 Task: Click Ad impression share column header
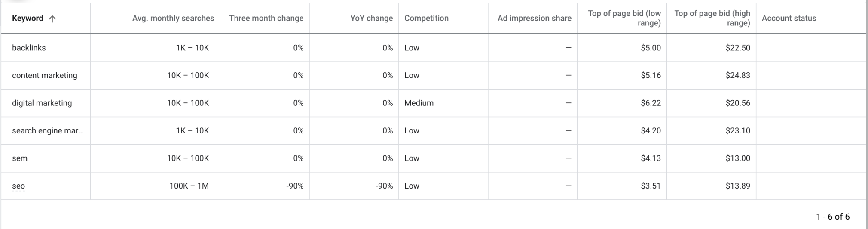coord(534,18)
